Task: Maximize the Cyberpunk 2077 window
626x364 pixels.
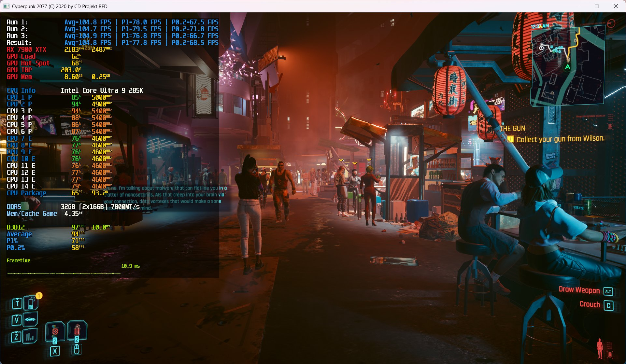Action: [597, 6]
